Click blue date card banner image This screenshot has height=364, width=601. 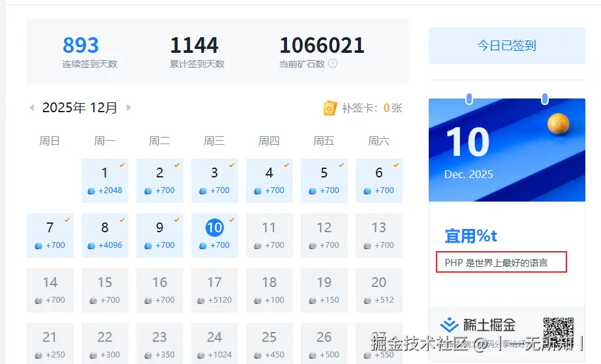point(507,150)
